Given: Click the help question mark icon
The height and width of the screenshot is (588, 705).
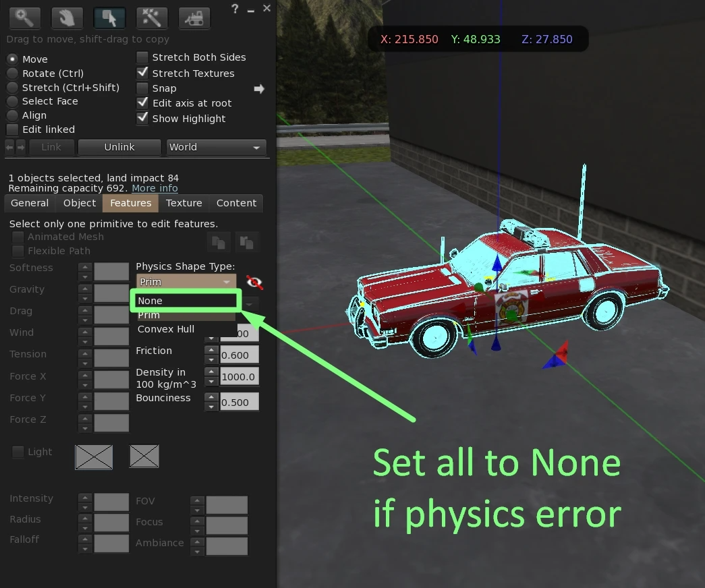Looking at the screenshot, I should click(235, 9).
